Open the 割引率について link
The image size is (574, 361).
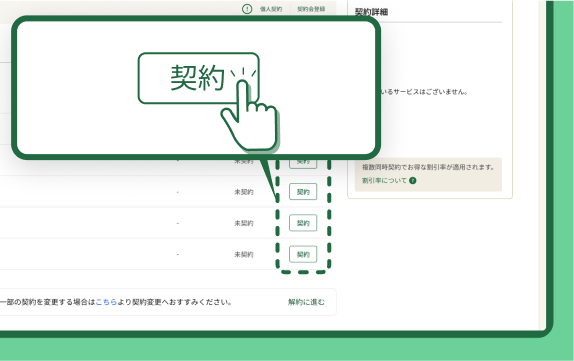(384, 180)
